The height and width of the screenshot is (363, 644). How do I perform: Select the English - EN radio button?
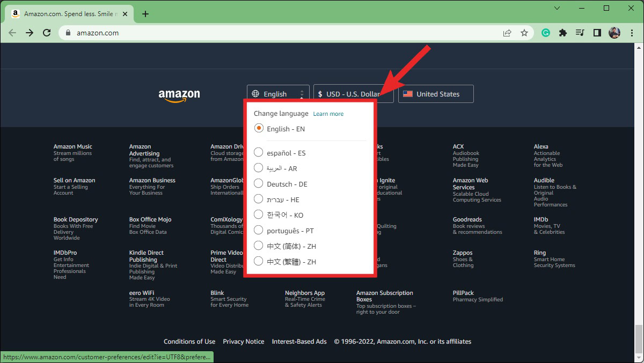259,128
